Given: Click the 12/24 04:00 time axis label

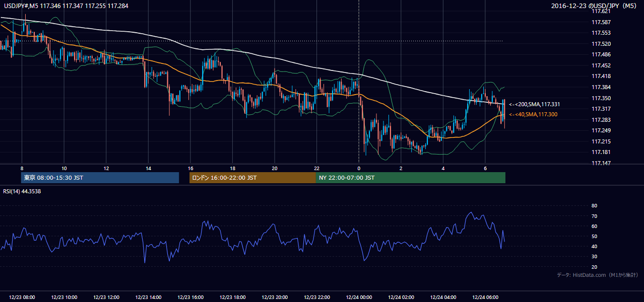Looking at the screenshot, I should [443, 297].
